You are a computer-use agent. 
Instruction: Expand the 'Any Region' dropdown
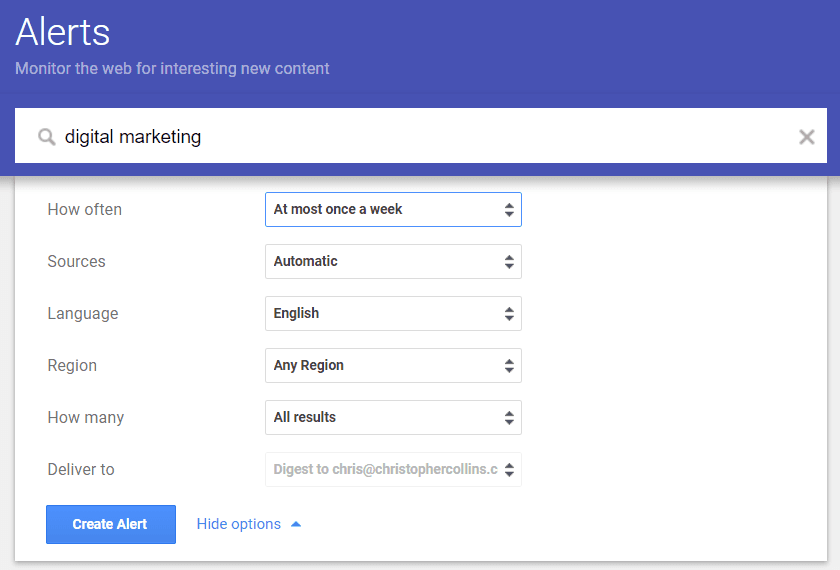[393, 366]
